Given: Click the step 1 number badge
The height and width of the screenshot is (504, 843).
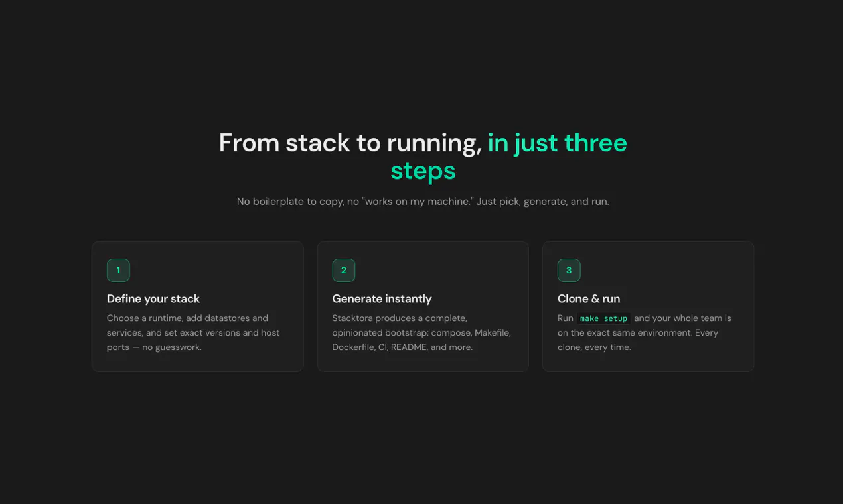Looking at the screenshot, I should 118,270.
